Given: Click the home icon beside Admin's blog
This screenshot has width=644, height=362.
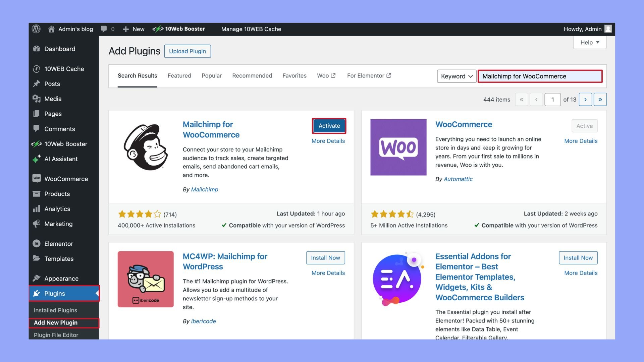Looking at the screenshot, I should pyautogui.click(x=51, y=29).
